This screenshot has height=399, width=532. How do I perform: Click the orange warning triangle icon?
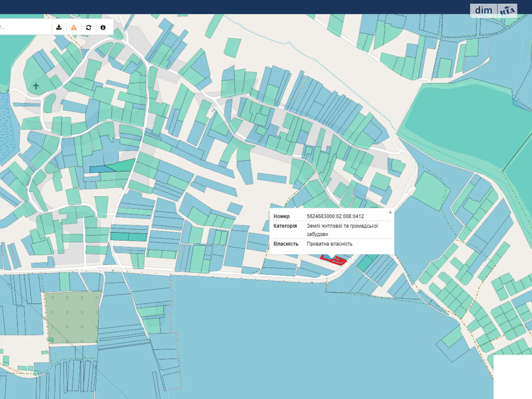74,27
